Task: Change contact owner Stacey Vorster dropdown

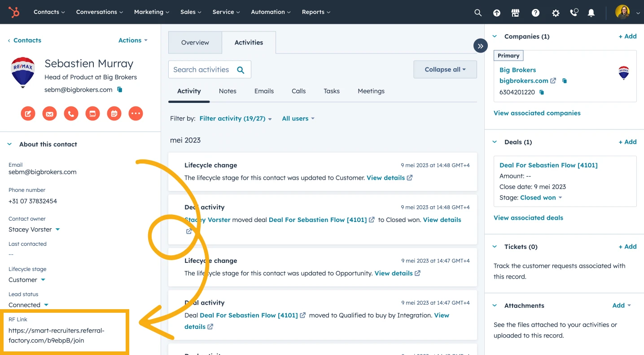Action: (34, 230)
